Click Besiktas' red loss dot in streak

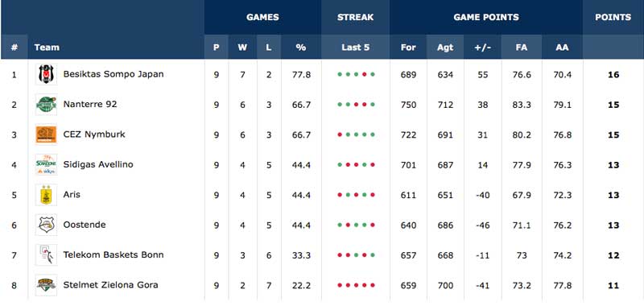365,74
